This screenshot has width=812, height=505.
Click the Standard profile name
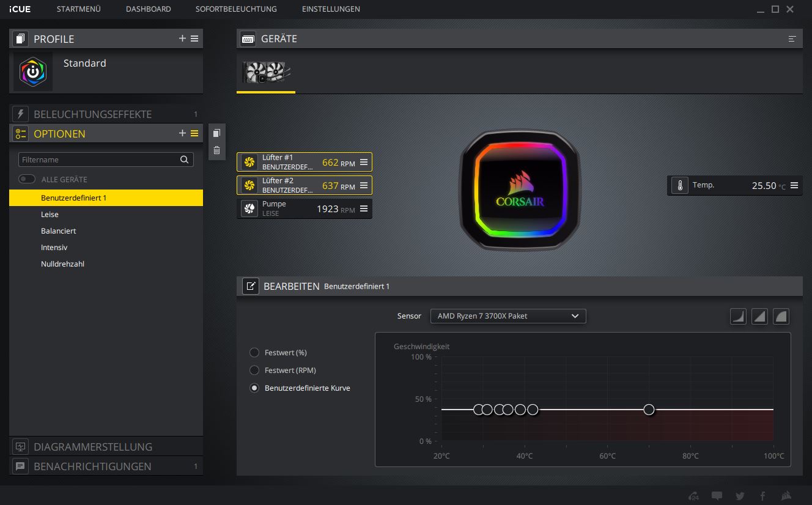(x=84, y=63)
